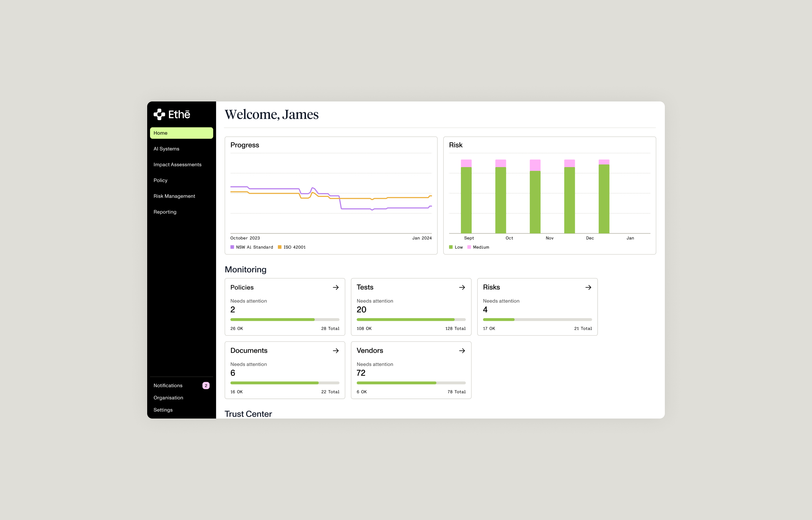Open Impact Assessments section

click(x=177, y=165)
